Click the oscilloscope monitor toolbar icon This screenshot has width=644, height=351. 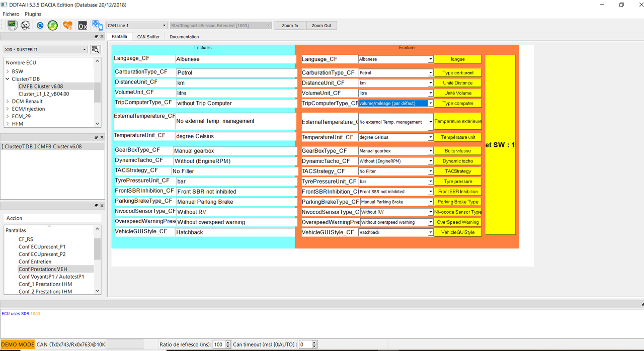point(13,25)
